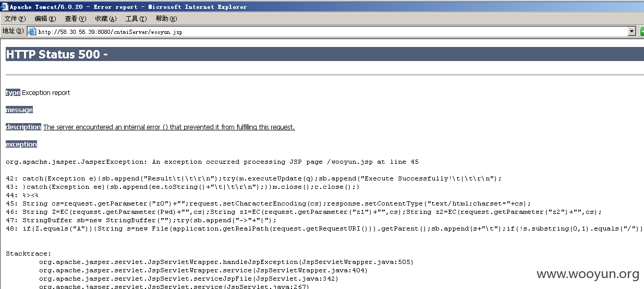644x289 pixels.
Task: Click code line 47 with StringBuffer sb
Action: tap(141, 220)
